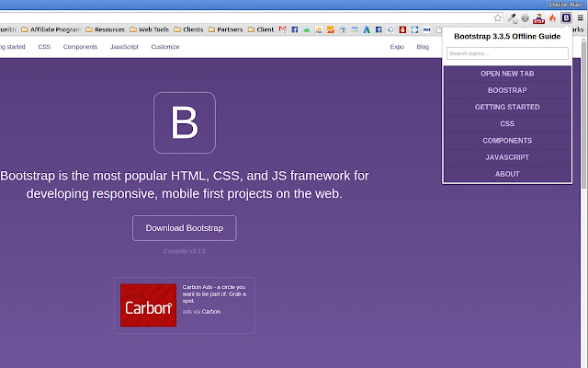This screenshot has height=368, width=588.
Task: Open the Affiliate Program bookmark folder
Action: (x=51, y=29)
